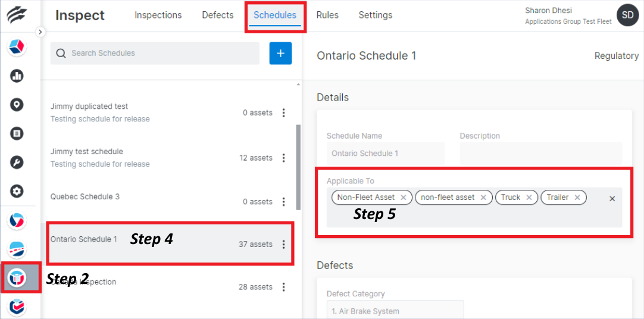Clear all Applicable To asset tags
Screen dimensions: 644x319
tap(612, 199)
